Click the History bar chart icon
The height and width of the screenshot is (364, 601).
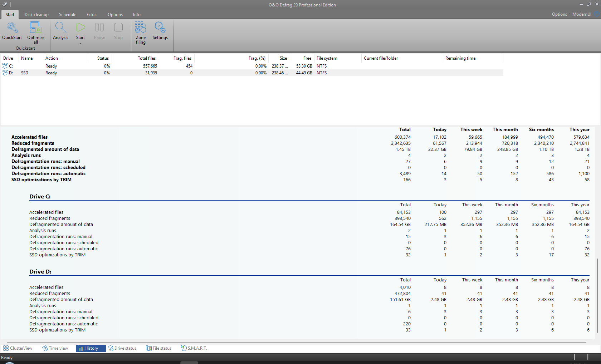coord(80,348)
